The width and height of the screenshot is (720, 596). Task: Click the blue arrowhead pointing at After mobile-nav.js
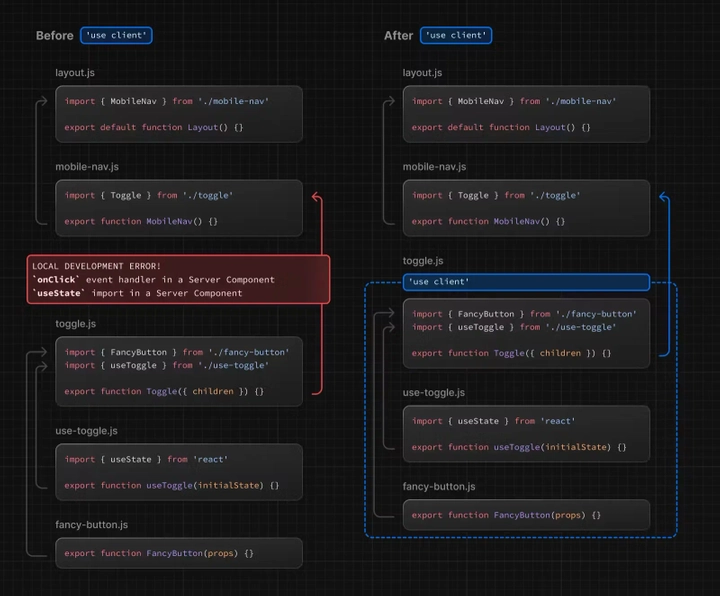tap(664, 197)
